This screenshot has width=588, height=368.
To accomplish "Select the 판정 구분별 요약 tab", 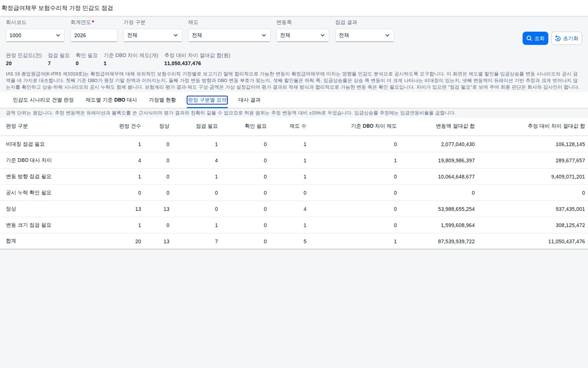I will tap(207, 100).
